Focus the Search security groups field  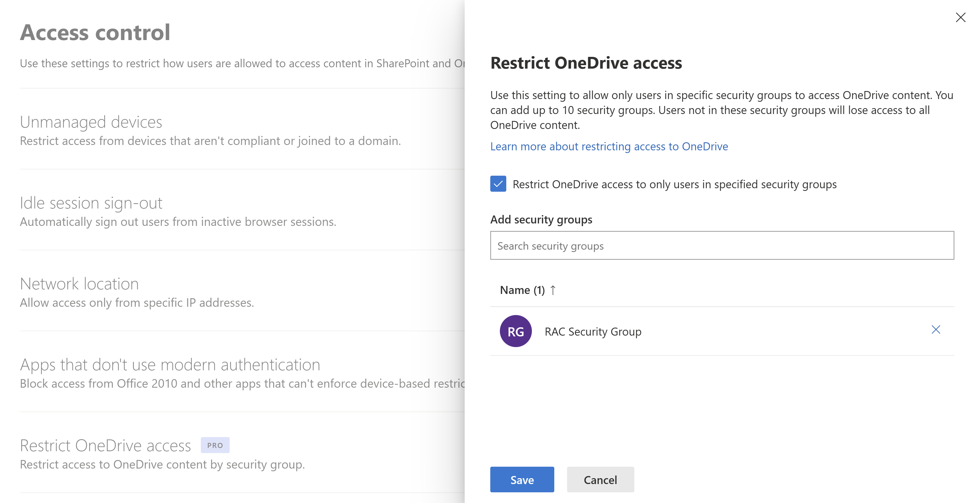click(722, 246)
